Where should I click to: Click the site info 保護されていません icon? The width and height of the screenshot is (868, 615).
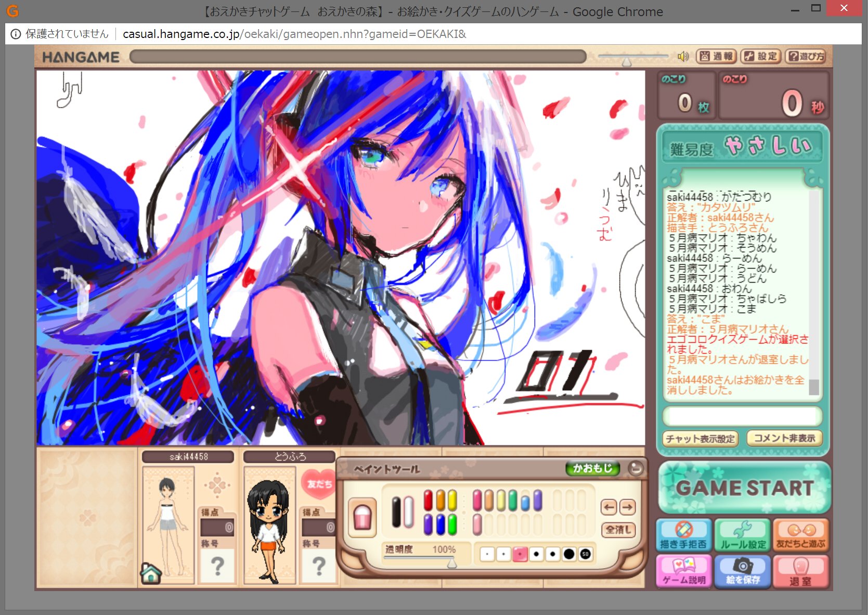(x=16, y=34)
